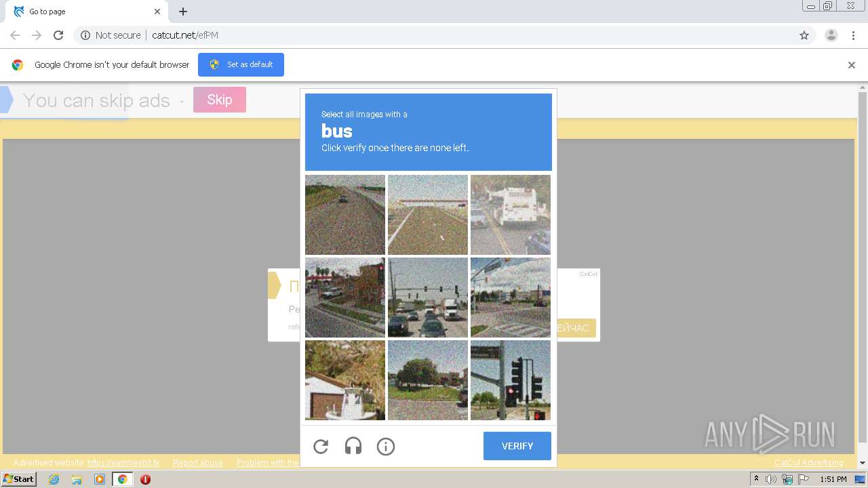Click the page scrollbar down arrow
The width and height of the screenshot is (868, 488).
coord(863,464)
